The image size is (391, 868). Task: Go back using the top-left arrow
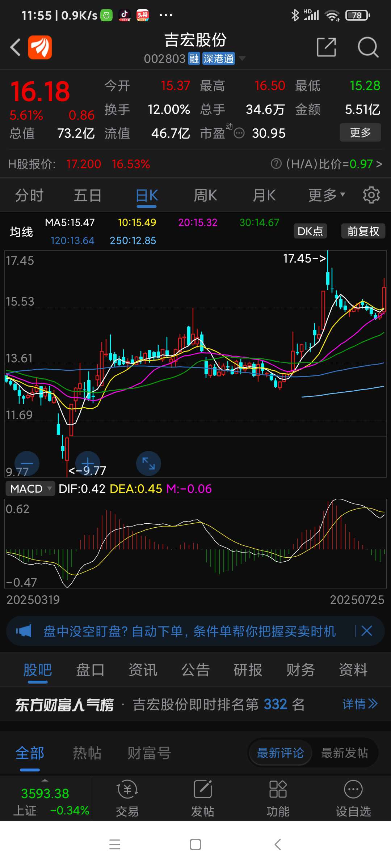(15, 47)
